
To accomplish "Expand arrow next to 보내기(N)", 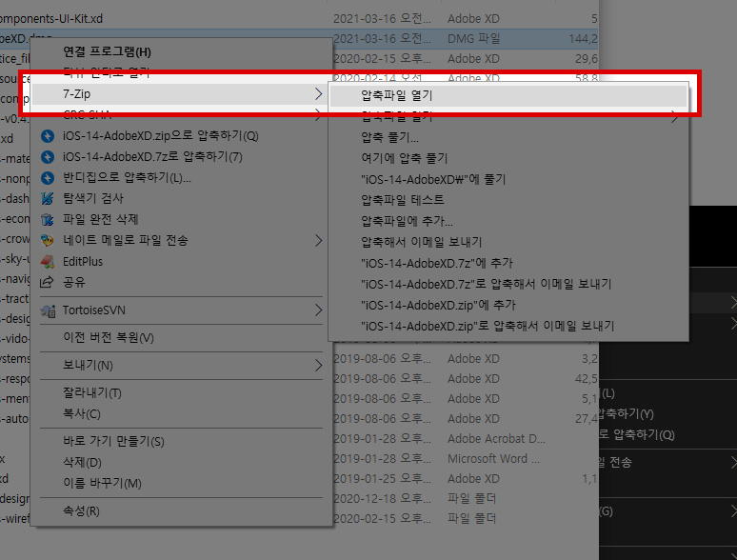I will click(x=319, y=366).
